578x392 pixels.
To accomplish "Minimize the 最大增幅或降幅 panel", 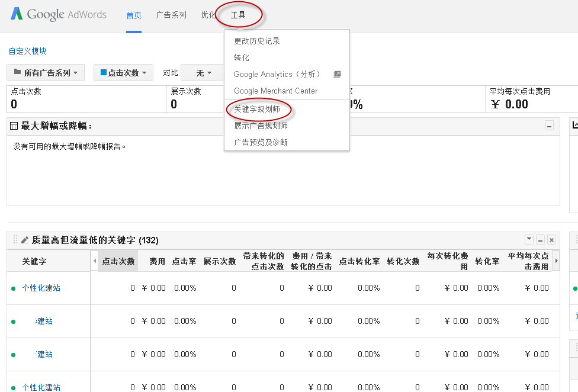I will click(550, 126).
